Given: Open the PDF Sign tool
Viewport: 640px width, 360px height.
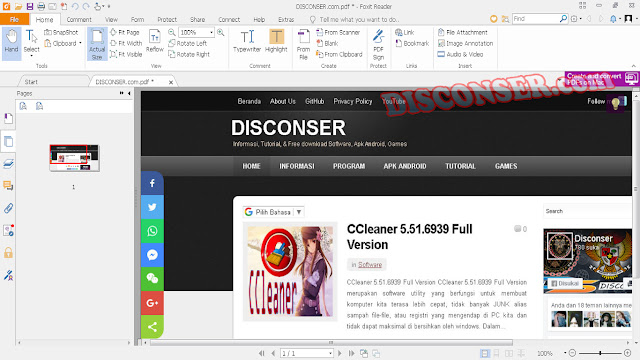Looking at the screenshot, I should coord(378,44).
